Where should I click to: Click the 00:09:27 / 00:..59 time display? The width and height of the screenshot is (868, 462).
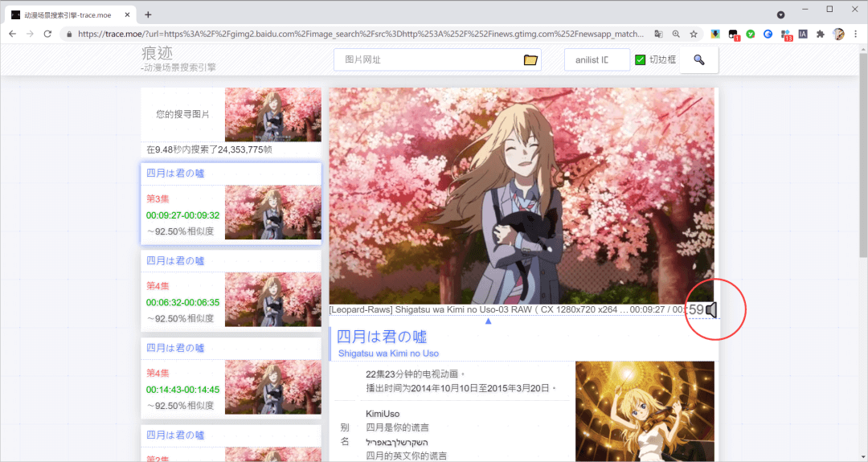point(666,310)
